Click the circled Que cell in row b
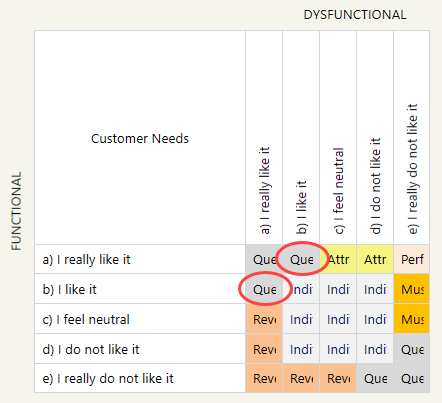The height and width of the screenshot is (403, 442). pyautogui.click(x=264, y=289)
